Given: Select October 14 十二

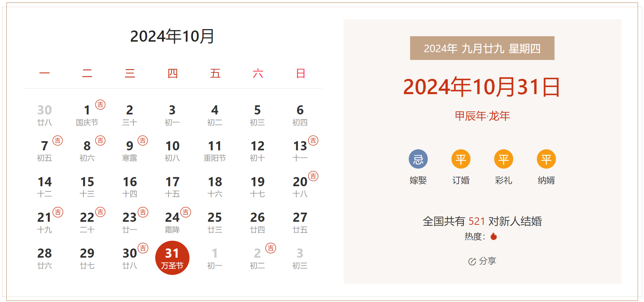Looking at the screenshot, I should (x=44, y=187).
